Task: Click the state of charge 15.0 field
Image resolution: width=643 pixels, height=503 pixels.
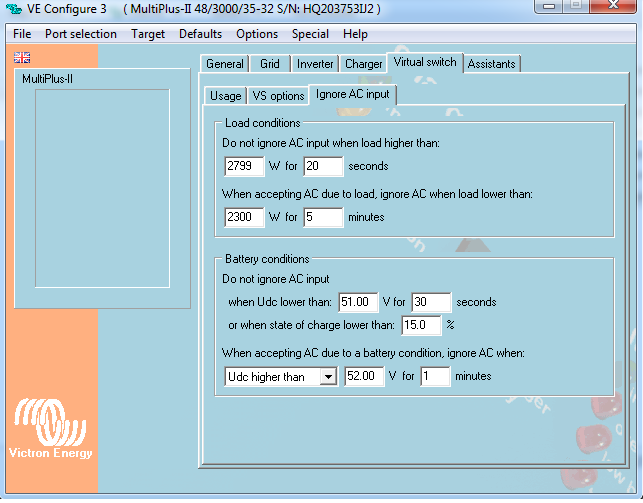Action: tap(420, 325)
